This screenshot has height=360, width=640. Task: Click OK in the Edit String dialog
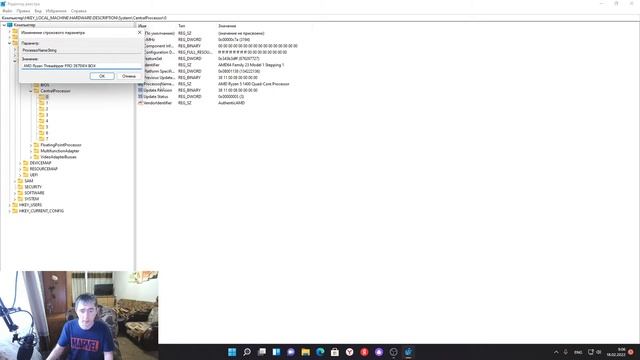[102, 76]
